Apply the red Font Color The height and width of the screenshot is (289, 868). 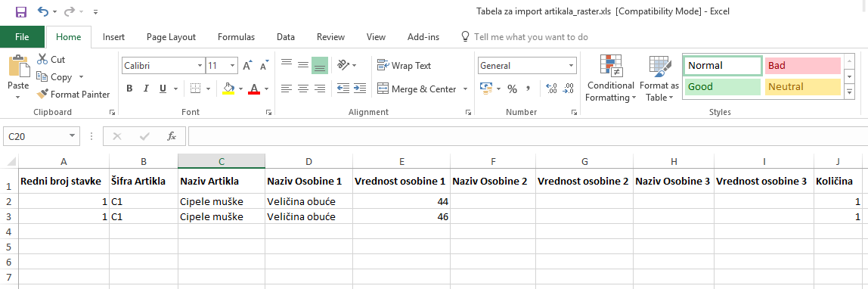pyautogui.click(x=254, y=89)
